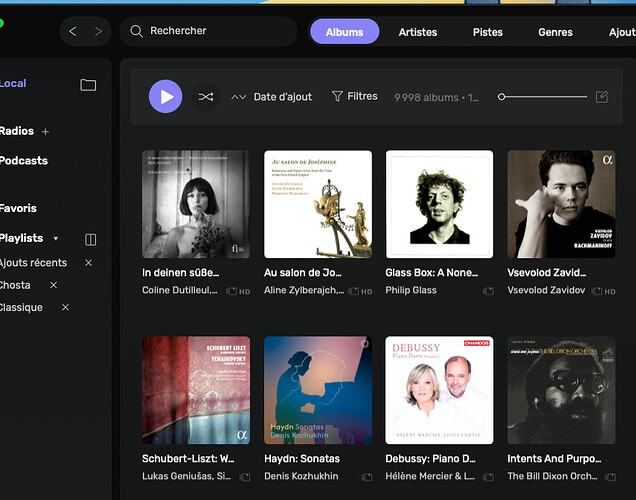The width and height of the screenshot is (636, 500).
Task: Toggle the playlists panel layout icon
Action: pos(90,239)
